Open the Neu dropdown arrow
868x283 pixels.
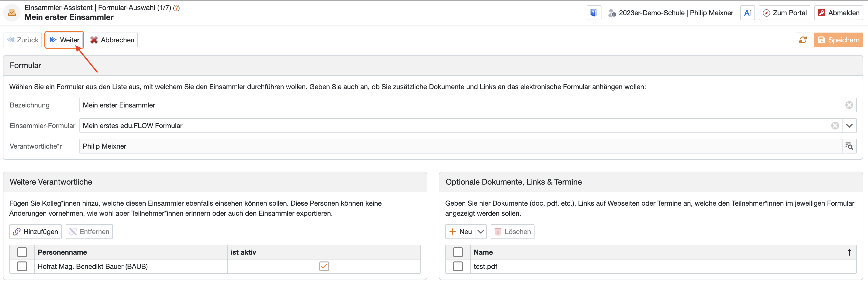[481, 232]
